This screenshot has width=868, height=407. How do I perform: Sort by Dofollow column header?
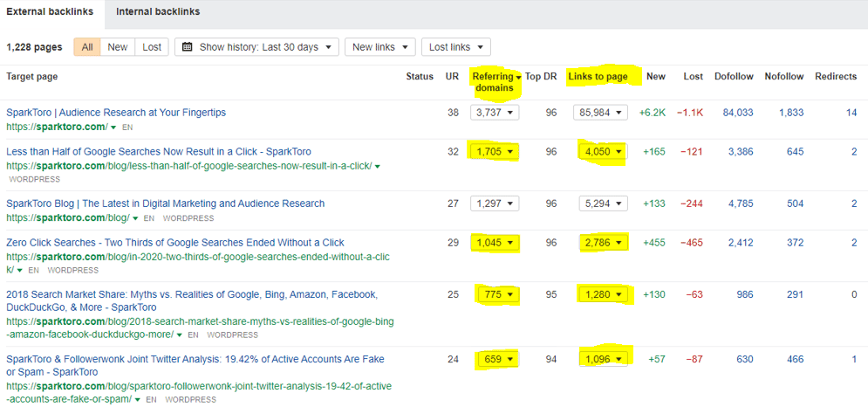click(734, 77)
